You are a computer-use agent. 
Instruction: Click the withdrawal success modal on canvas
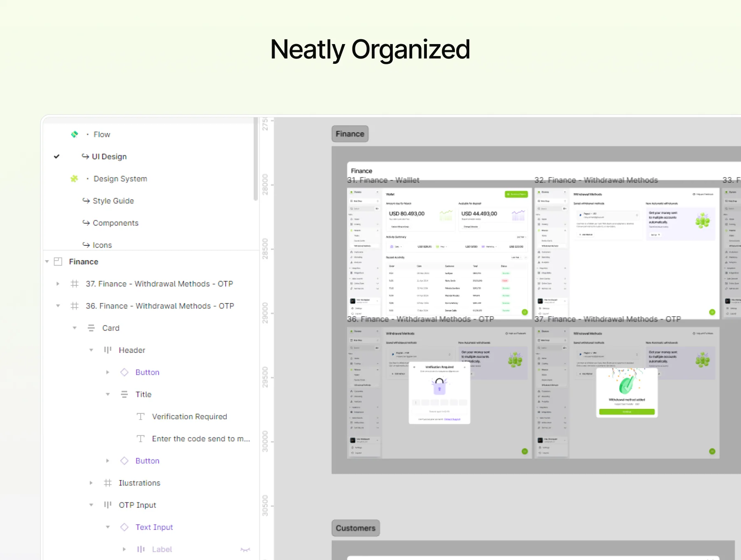pyautogui.click(x=627, y=393)
